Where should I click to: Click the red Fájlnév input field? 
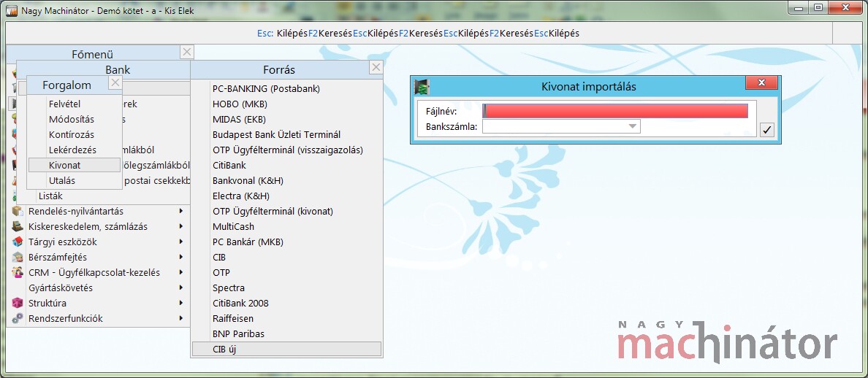click(615, 111)
